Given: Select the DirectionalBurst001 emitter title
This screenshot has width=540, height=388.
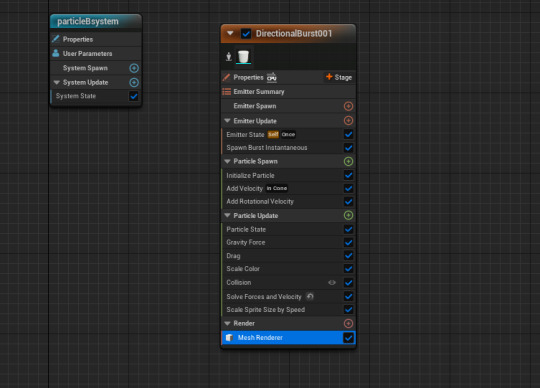Looking at the screenshot, I should pos(294,33).
